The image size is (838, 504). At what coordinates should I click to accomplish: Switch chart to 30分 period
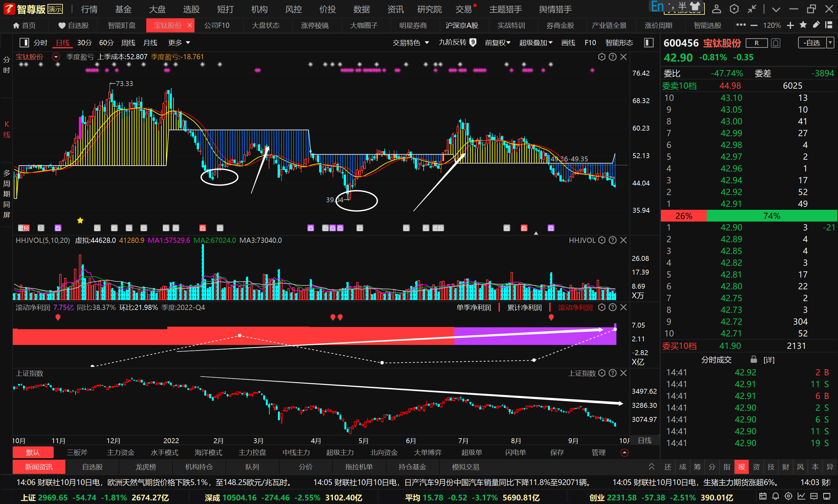[x=84, y=43]
